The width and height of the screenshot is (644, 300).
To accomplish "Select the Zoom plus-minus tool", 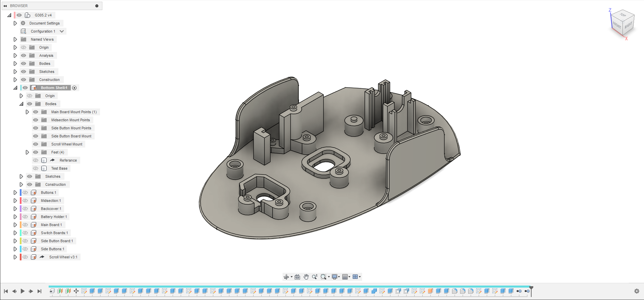I will point(314,277).
